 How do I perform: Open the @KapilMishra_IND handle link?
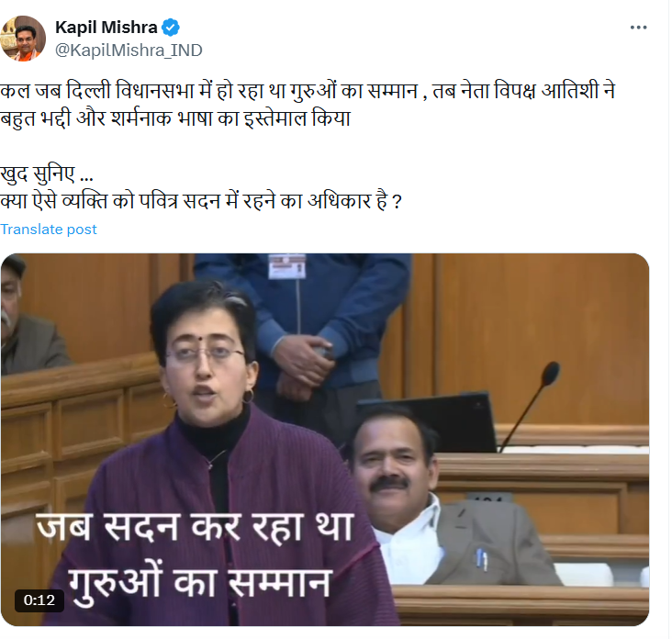129,50
